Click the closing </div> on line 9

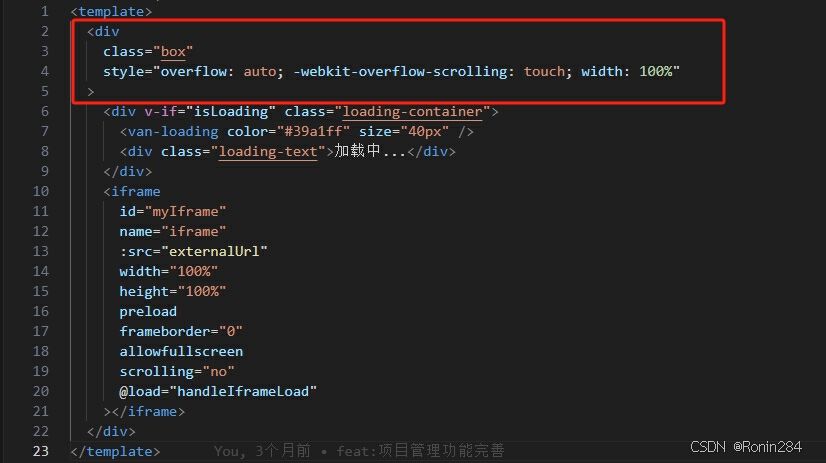(127, 172)
